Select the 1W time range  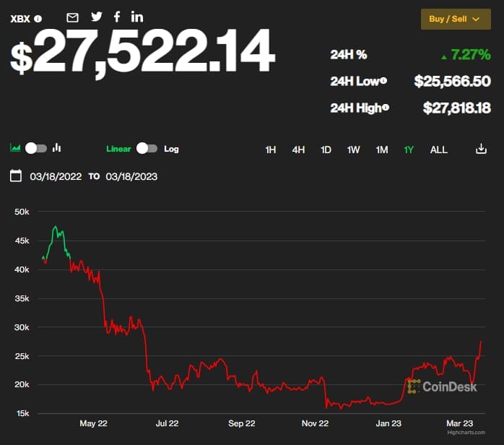(353, 150)
